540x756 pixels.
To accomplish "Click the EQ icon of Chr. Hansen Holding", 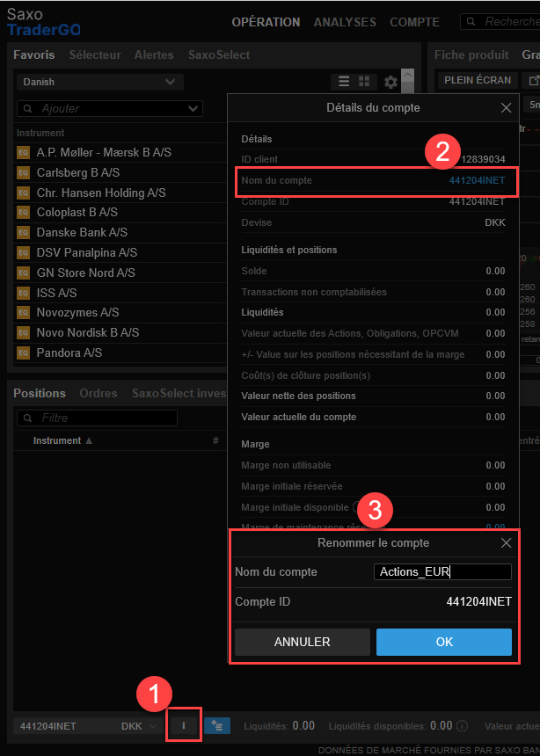I will click(x=23, y=193).
